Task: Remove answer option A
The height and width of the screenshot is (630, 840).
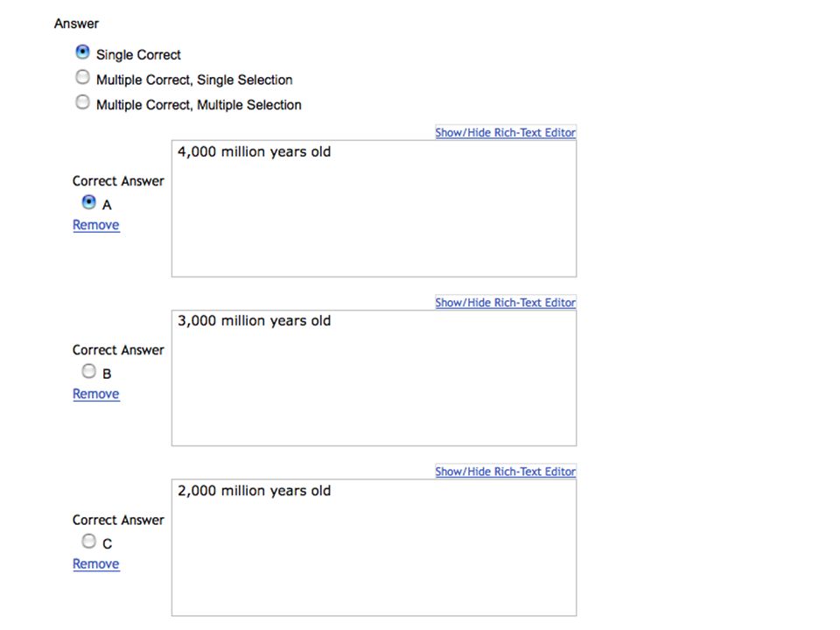Action: tap(96, 225)
